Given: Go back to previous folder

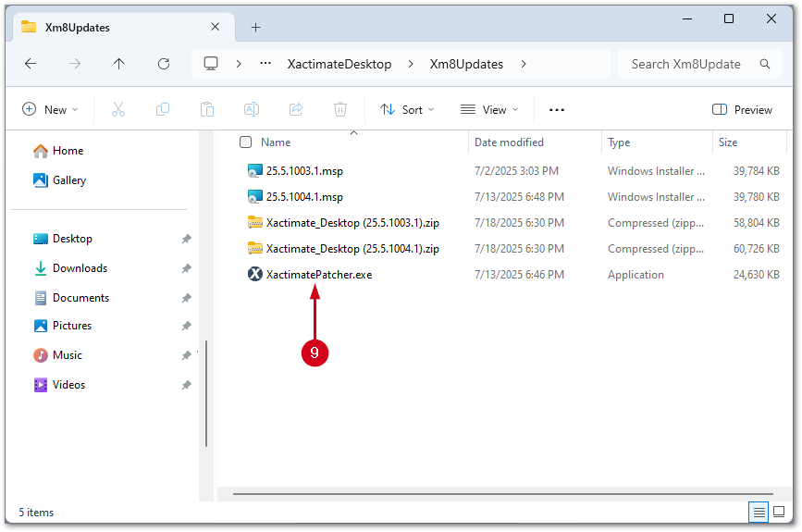Looking at the screenshot, I should click(x=31, y=64).
